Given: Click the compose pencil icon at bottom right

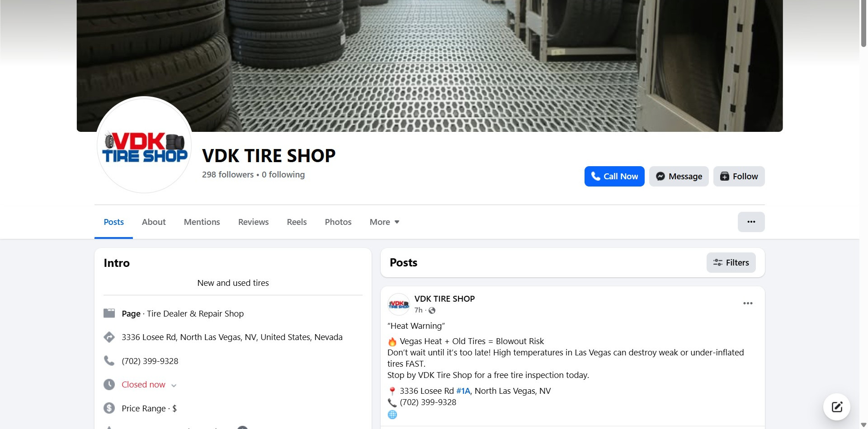Looking at the screenshot, I should coord(837,406).
